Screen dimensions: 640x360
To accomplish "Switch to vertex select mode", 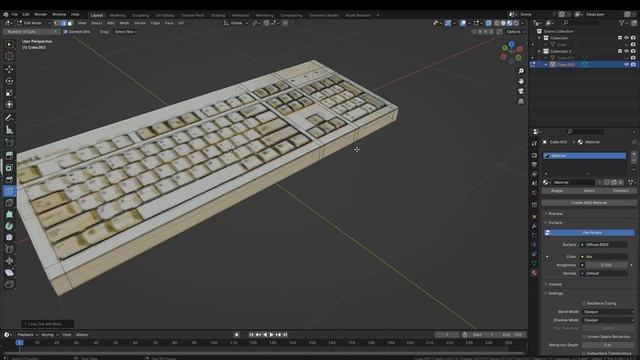I will [57, 23].
